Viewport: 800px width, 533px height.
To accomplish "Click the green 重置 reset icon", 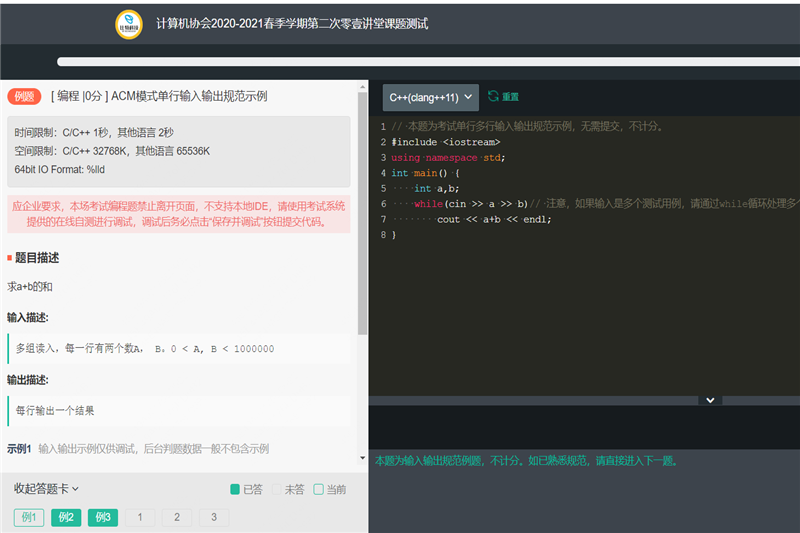I will (x=493, y=97).
